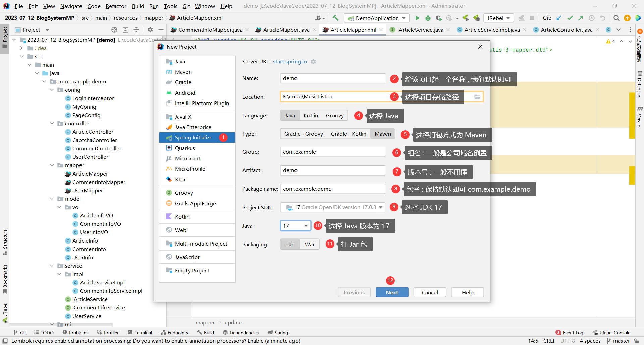644x345 pixels.
Task: Open ArticleController in project tree
Action: pyautogui.click(x=93, y=132)
